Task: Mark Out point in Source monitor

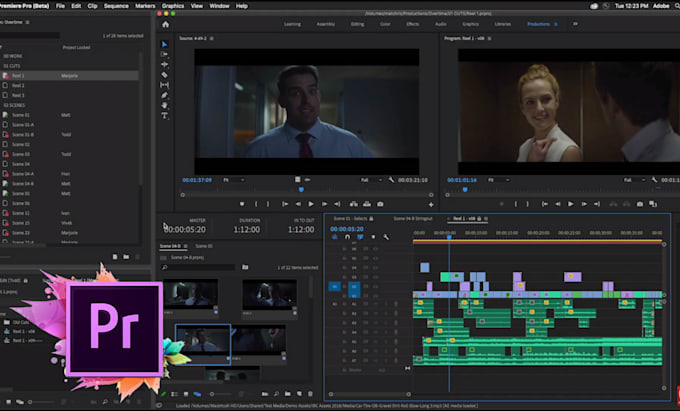Action: [x=268, y=204]
